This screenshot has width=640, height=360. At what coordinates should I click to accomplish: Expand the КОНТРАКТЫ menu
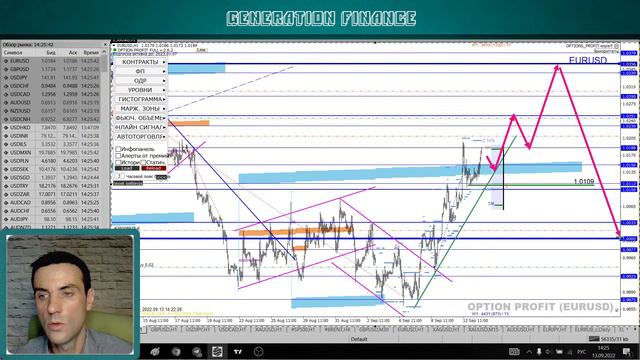coord(140,62)
